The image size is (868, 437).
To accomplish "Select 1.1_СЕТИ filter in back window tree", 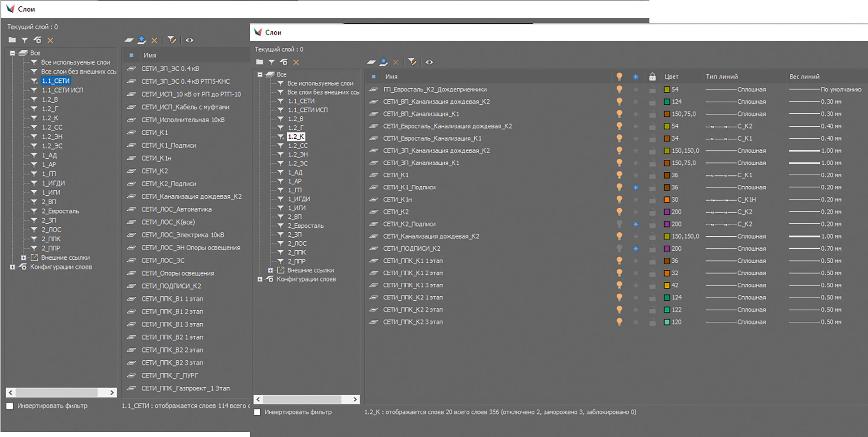I will [x=56, y=81].
